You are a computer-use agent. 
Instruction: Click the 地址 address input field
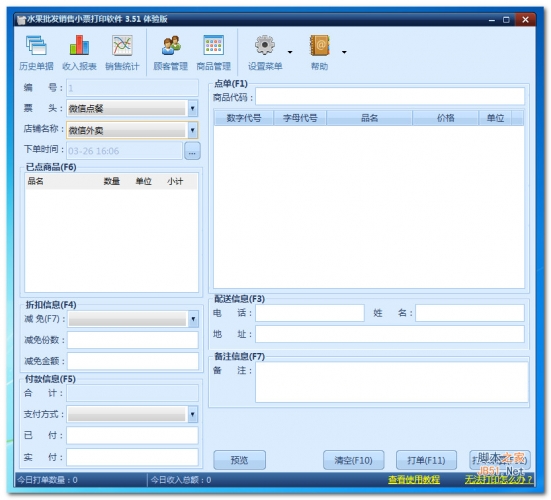tap(390, 334)
